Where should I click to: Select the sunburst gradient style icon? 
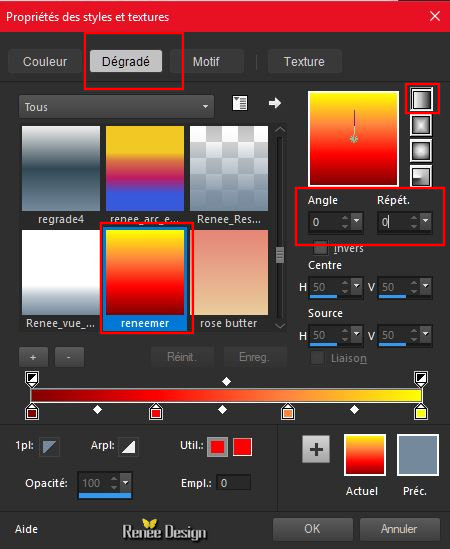(x=421, y=151)
